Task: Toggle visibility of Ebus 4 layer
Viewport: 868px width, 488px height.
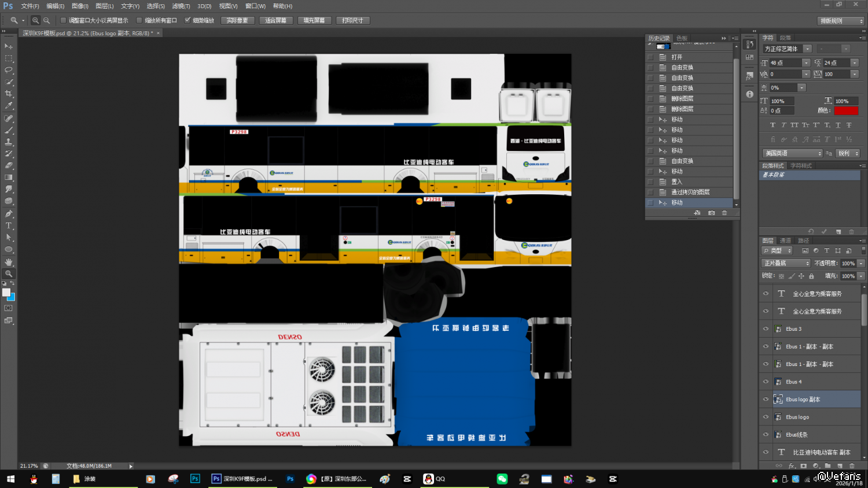Action: tap(766, 382)
